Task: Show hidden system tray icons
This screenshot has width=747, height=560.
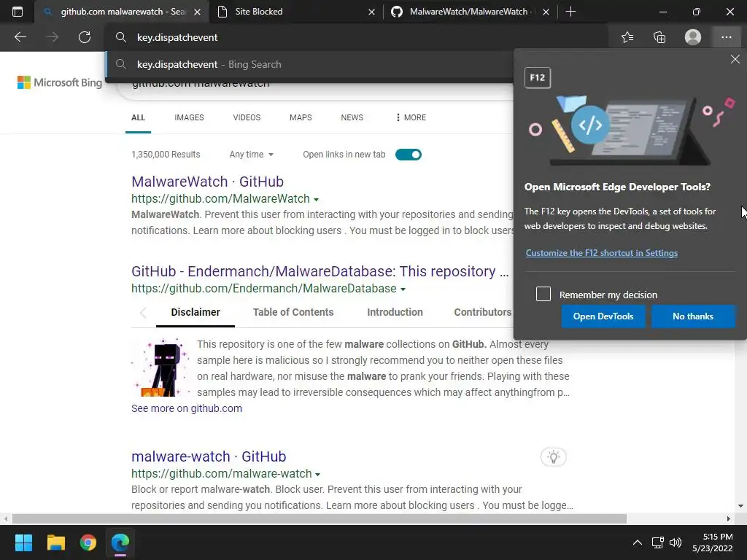Action: pyautogui.click(x=637, y=542)
